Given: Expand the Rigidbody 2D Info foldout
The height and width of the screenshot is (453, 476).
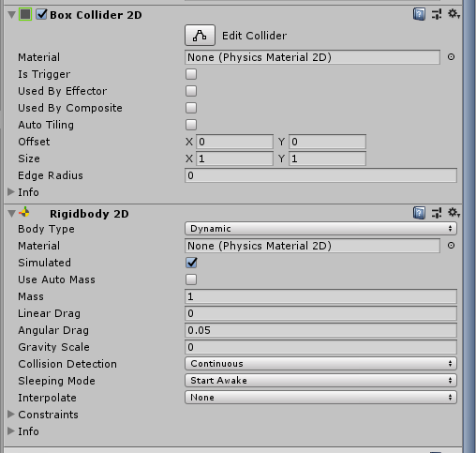Looking at the screenshot, I should pyautogui.click(x=11, y=430).
